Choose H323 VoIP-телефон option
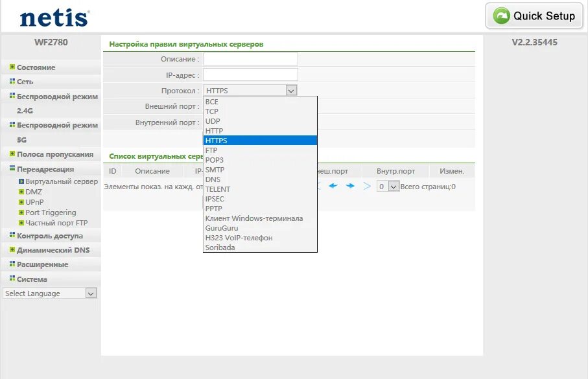This screenshot has width=588, height=379. point(260,238)
